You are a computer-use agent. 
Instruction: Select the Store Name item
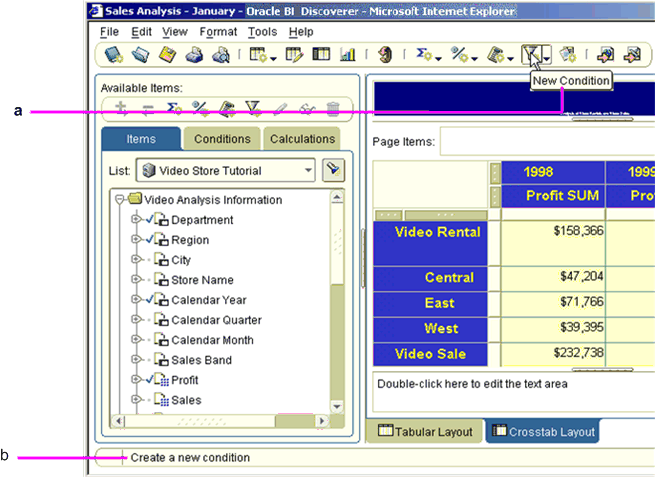point(202,280)
